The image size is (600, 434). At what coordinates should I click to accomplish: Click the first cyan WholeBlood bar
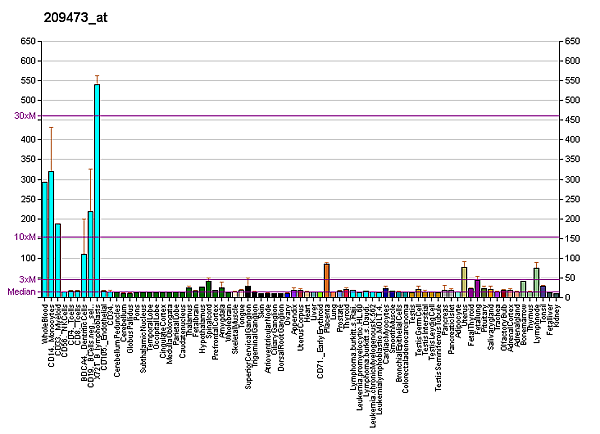45,239
